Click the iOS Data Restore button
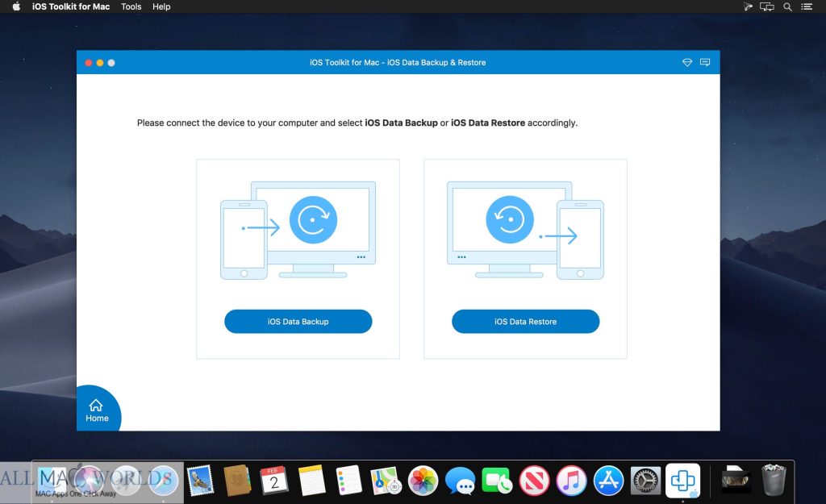Image resolution: width=826 pixels, height=504 pixels. [525, 321]
